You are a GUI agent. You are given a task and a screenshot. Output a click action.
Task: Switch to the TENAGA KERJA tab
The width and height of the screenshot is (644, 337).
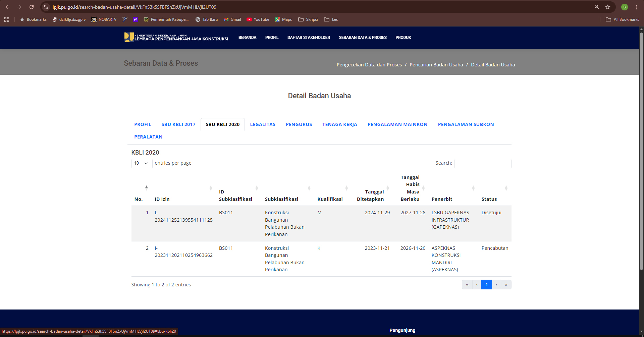click(339, 124)
